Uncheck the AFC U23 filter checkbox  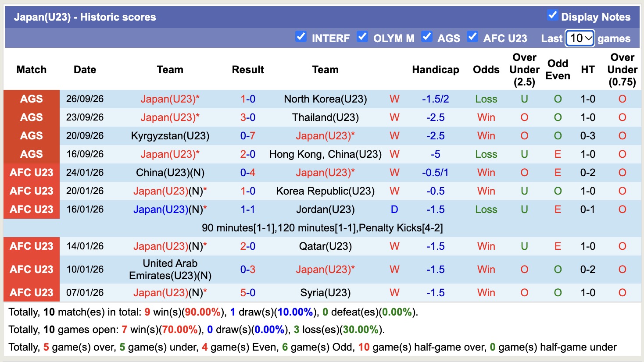tap(472, 36)
